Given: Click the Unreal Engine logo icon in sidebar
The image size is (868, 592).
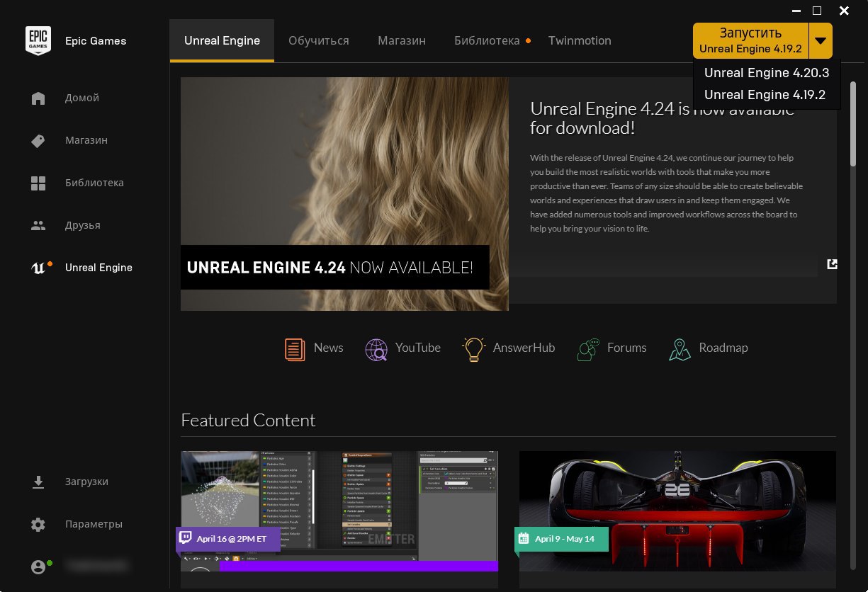Looking at the screenshot, I should [x=38, y=268].
